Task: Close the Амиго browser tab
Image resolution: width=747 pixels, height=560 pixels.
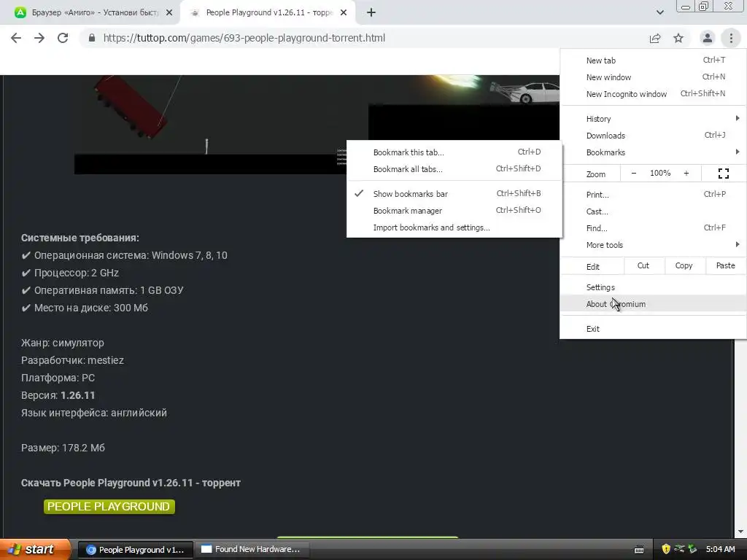Action: click(169, 13)
